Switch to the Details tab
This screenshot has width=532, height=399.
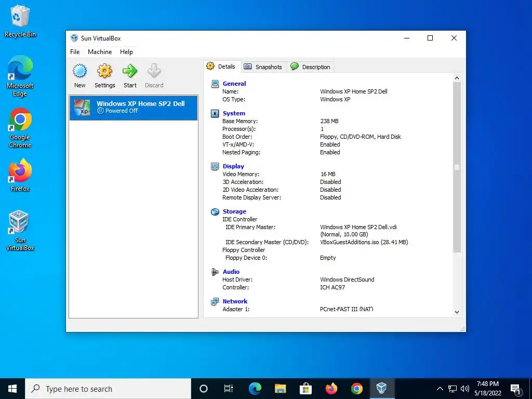[x=222, y=66]
